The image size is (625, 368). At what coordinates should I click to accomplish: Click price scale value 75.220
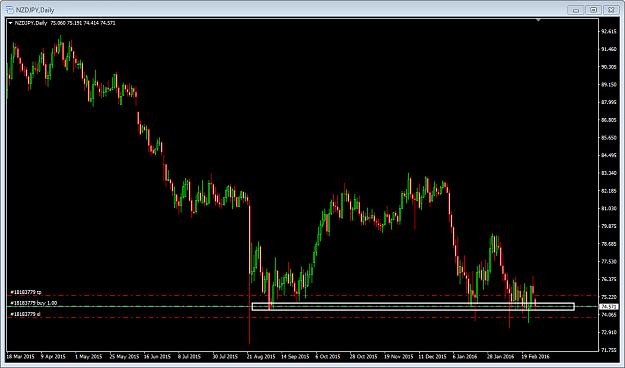609,297
